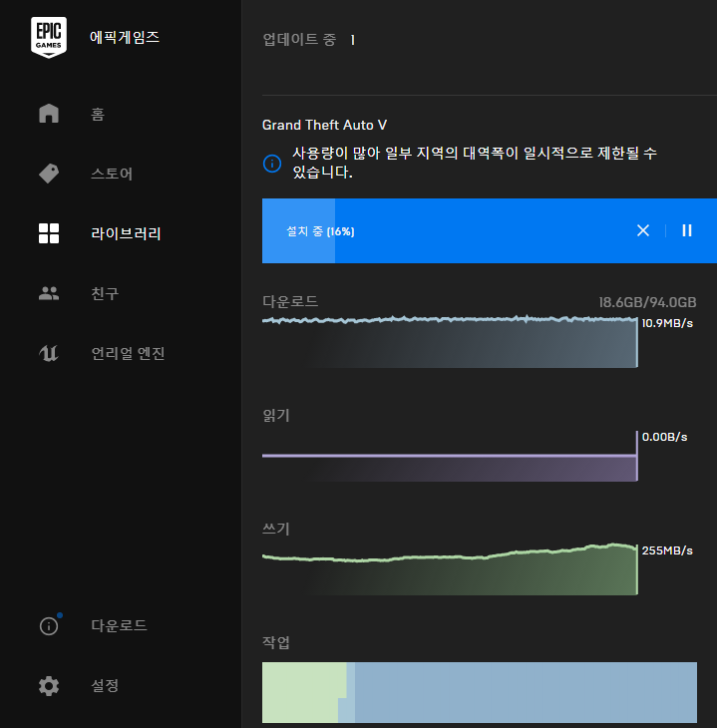Go to 홈 menu item

tap(98, 114)
